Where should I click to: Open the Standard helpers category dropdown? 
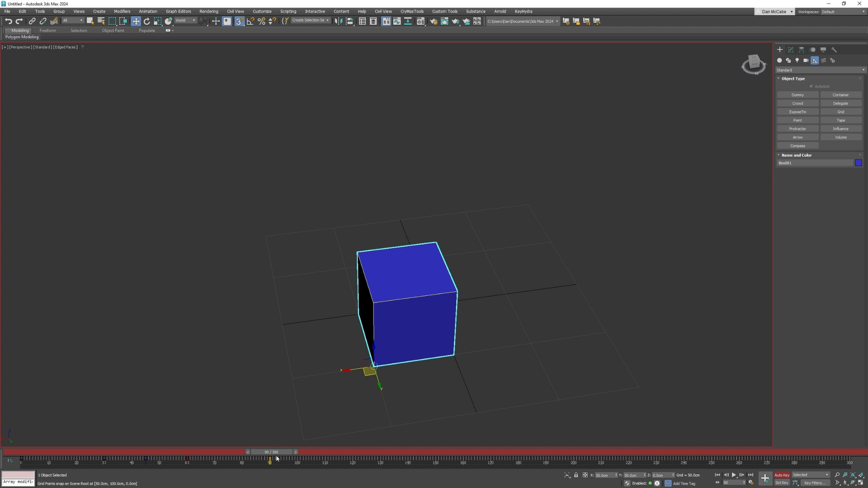(x=820, y=70)
